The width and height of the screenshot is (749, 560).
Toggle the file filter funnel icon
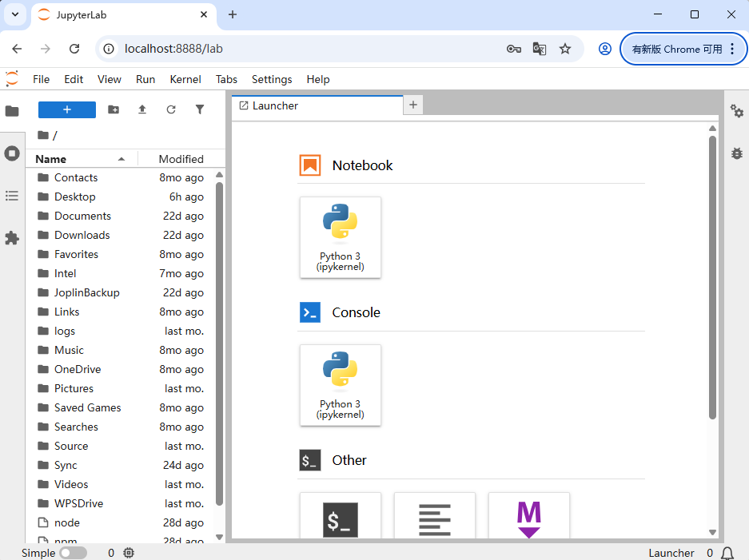(200, 109)
